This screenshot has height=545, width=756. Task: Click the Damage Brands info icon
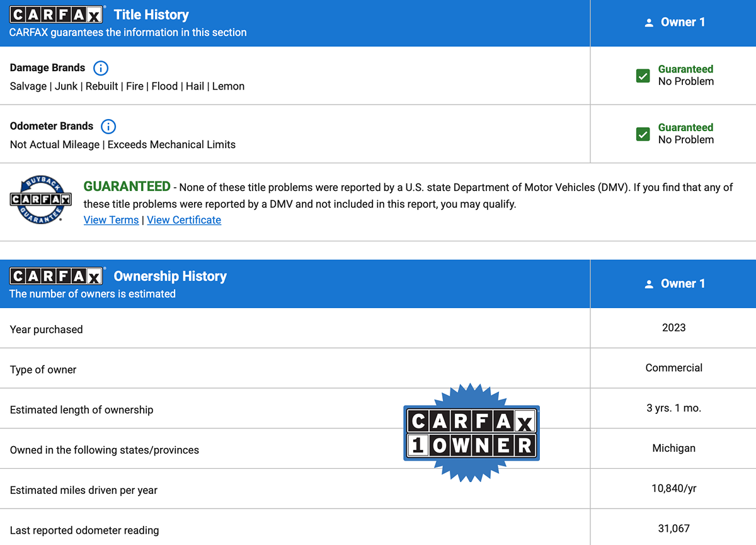coord(101,68)
